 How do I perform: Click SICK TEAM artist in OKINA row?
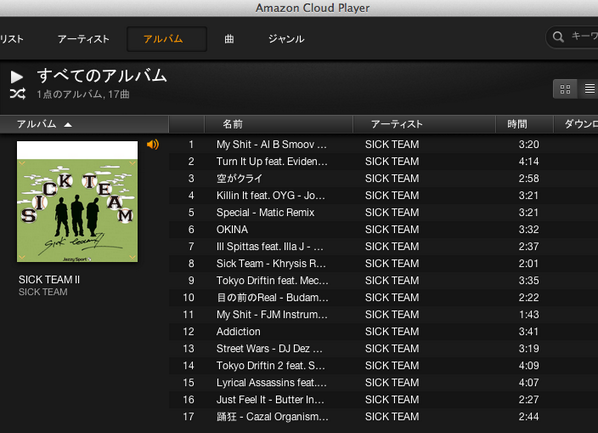click(x=392, y=229)
